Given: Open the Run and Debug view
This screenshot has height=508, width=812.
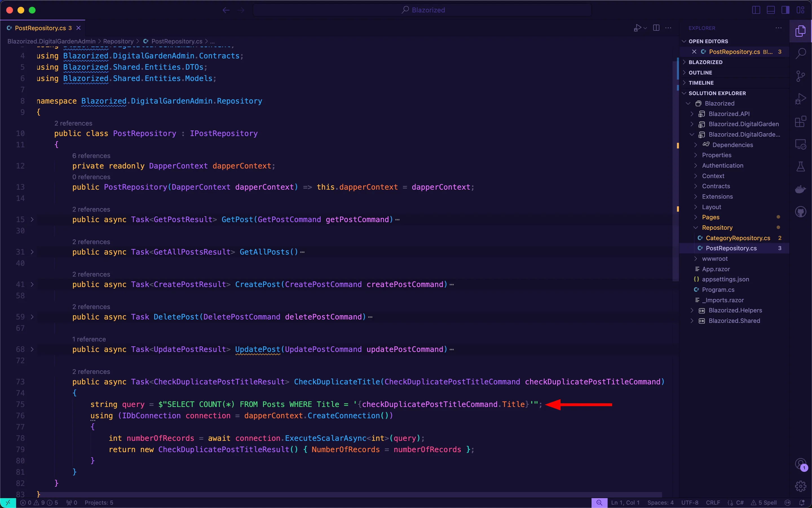Looking at the screenshot, I should 801,99.
